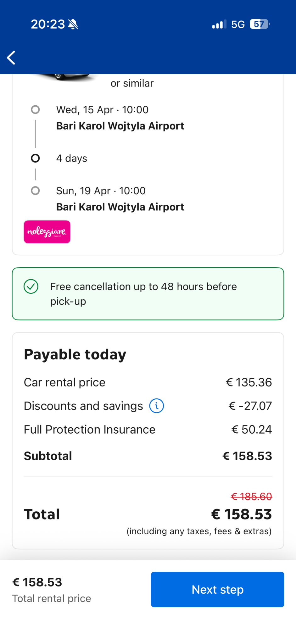
Task: Tap the back arrow in header
Action: 11,58
